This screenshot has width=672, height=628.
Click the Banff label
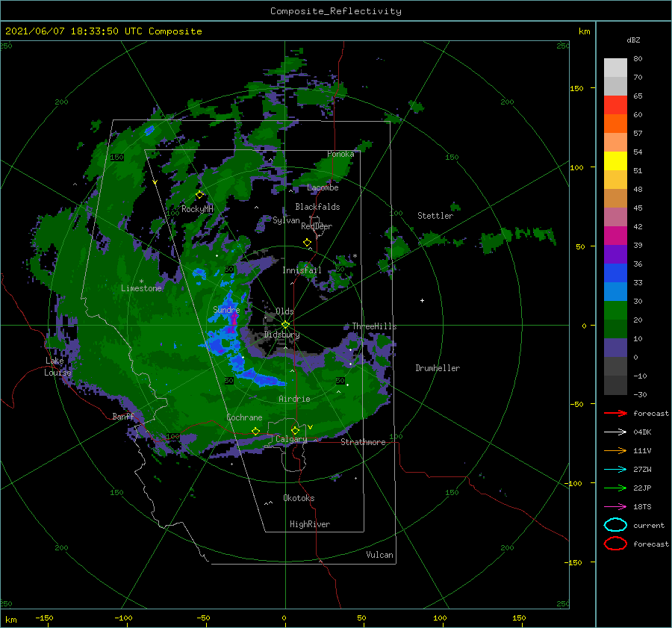(x=123, y=417)
